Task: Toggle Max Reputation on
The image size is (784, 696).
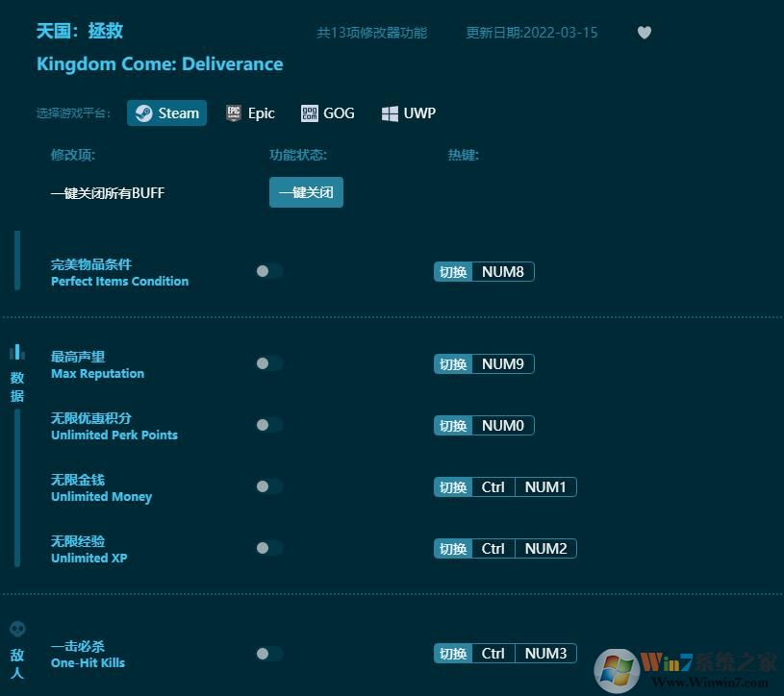Action: click(268, 363)
